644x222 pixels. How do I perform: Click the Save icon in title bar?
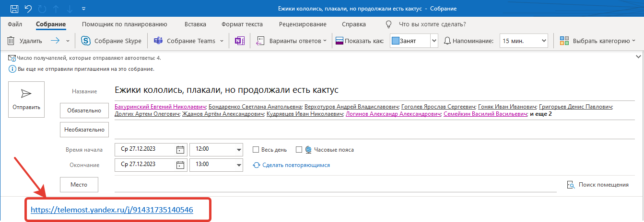point(14,9)
